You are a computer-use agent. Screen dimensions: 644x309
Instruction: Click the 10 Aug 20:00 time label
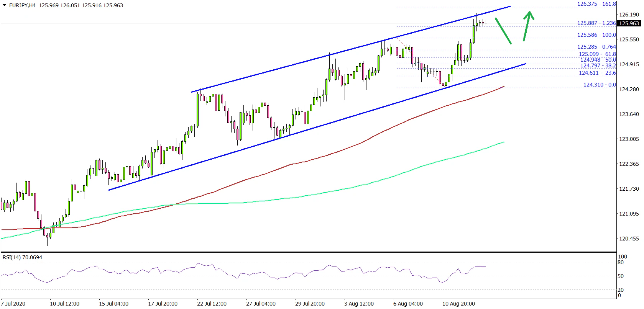point(458,304)
